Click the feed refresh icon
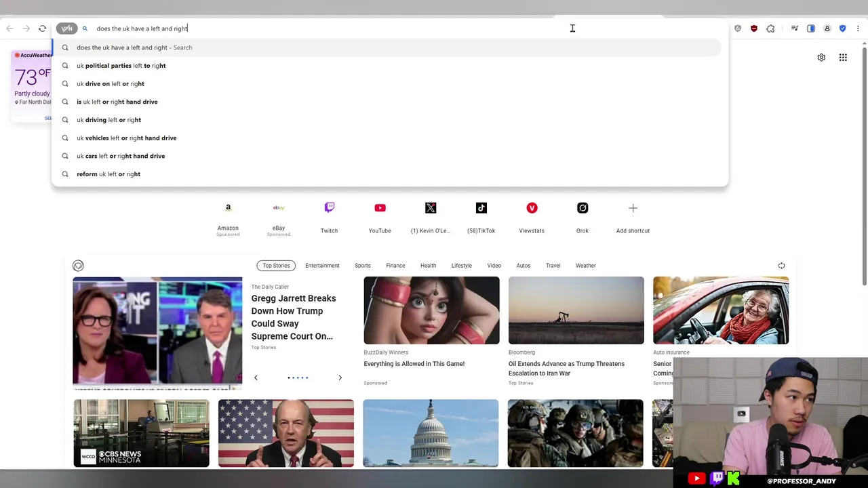The height and width of the screenshot is (488, 868). (781, 266)
